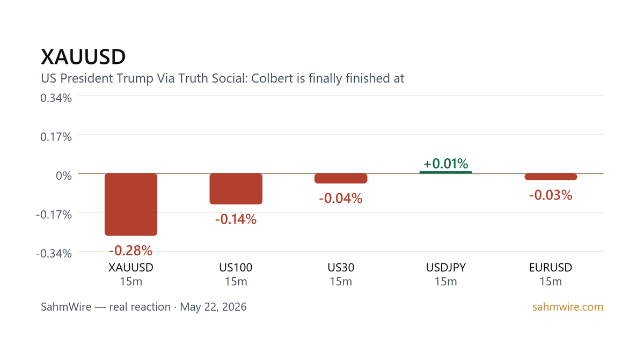Image resolution: width=644 pixels, height=338 pixels.
Task: Open the sahmwire.com link
Action: [568, 307]
